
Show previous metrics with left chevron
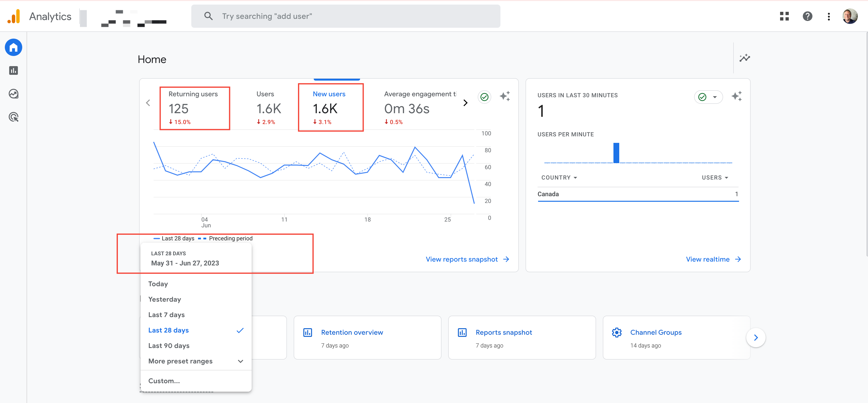pos(148,103)
